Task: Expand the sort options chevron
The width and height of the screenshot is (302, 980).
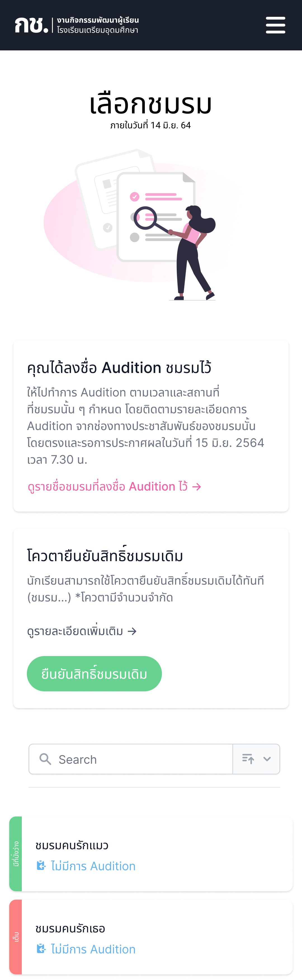Action: click(x=267, y=759)
